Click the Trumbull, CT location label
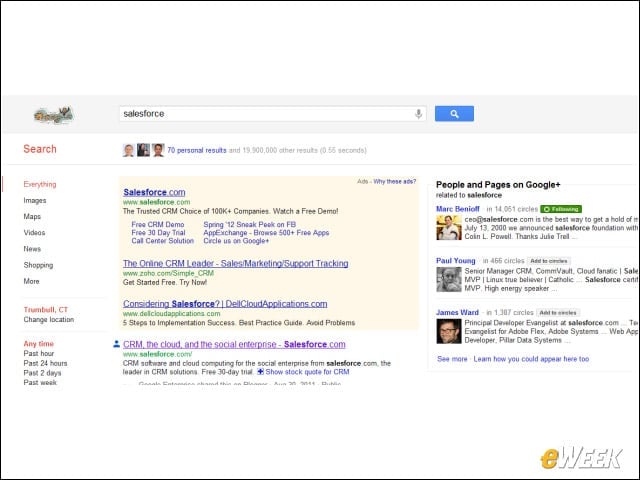The width and height of the screenshot is (640, 480). point(46,310)
